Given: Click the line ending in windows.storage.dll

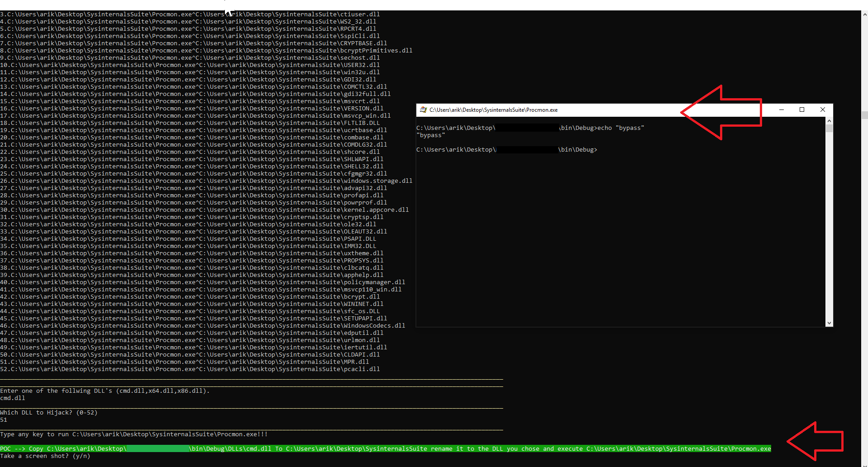Looking at the screenshot, I should click(206, 181).
